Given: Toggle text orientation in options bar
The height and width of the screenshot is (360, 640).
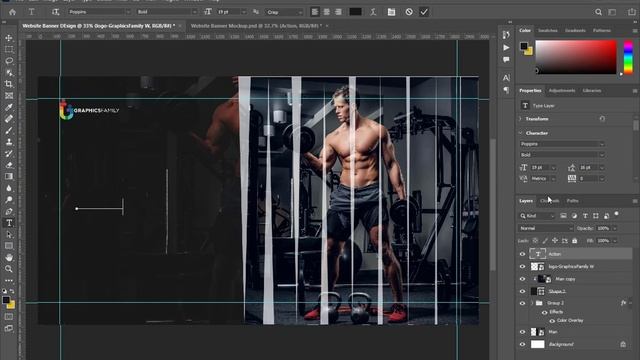Looking at the screenshot, I should 55,12.
